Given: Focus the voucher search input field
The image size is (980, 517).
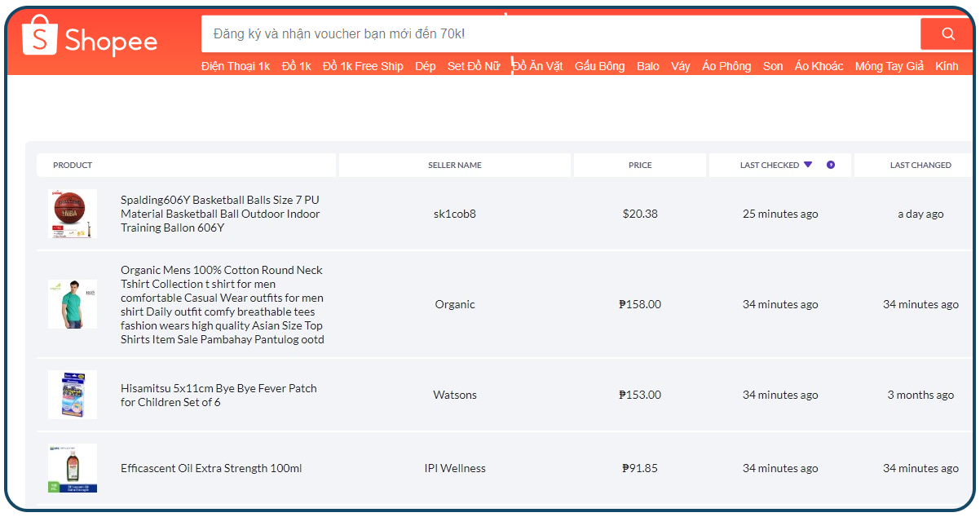Looking at the screenshot, I should [561, 33].
